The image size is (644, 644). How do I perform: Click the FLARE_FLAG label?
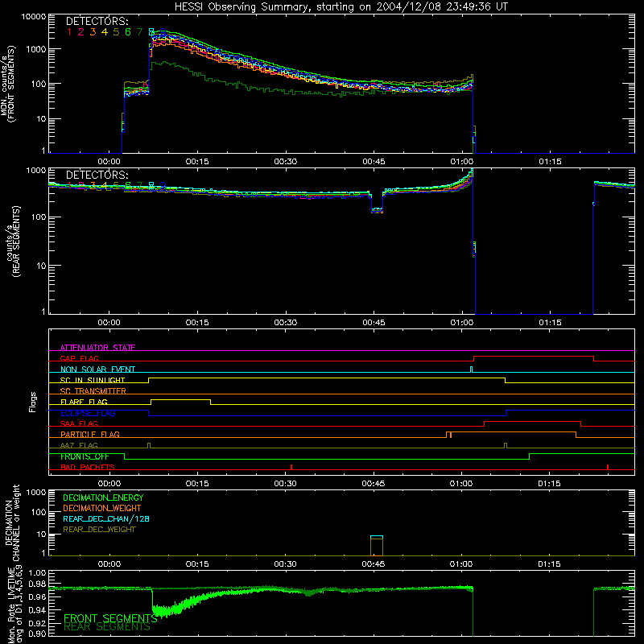pyautogui.click(x=84, y=402)
